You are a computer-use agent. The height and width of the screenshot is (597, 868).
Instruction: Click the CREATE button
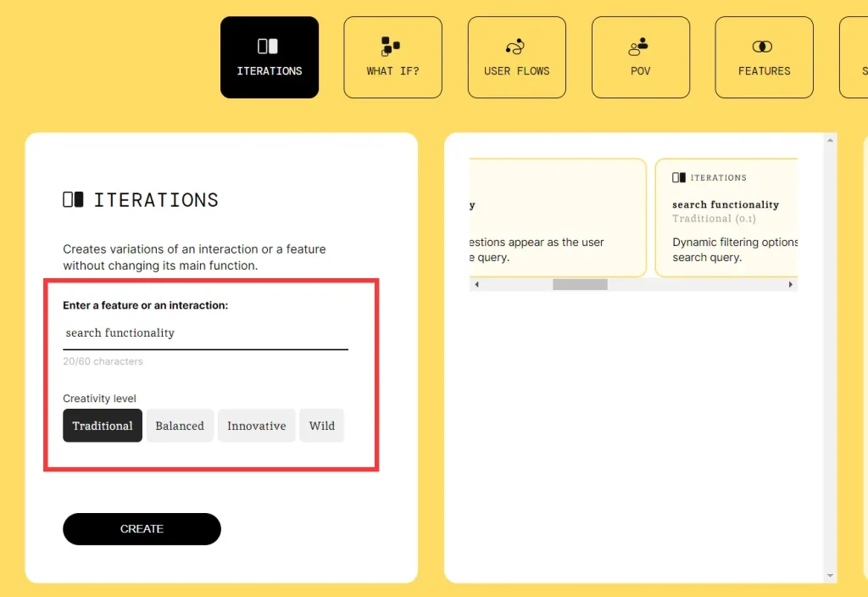point(142,528)
